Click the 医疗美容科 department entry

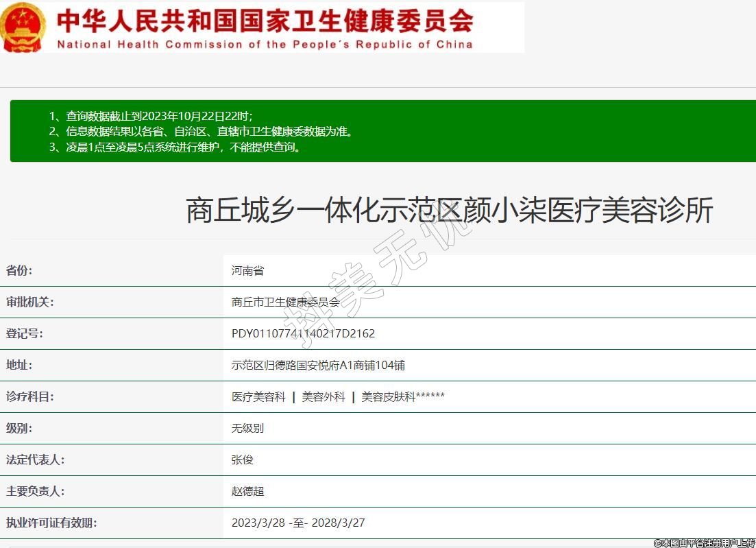(x=258, y=397)
